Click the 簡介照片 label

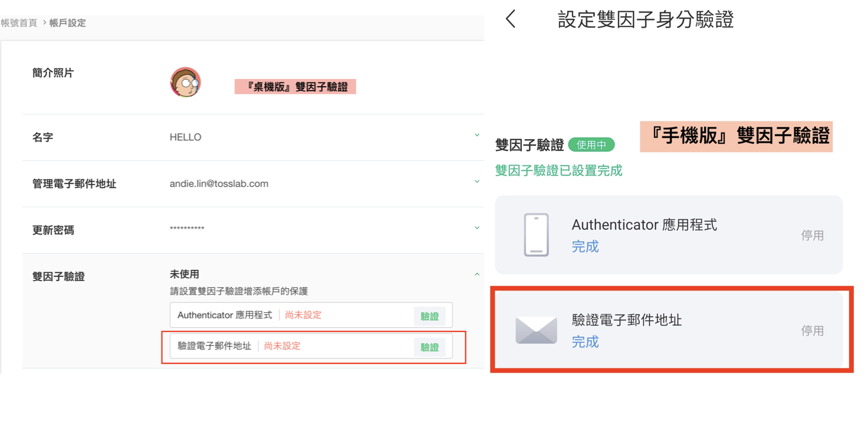click(53, 73)
